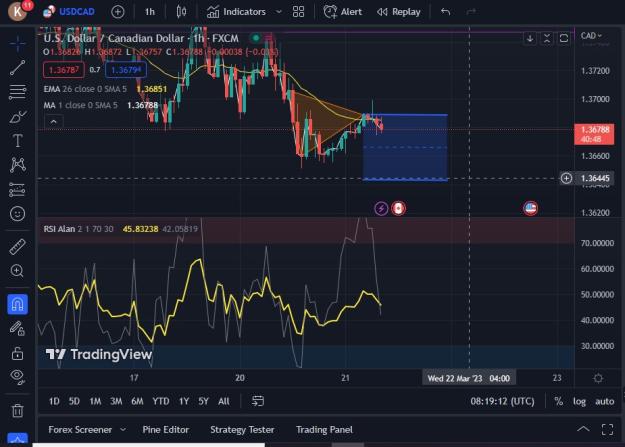Open the US flag economic event marker

[x=530, y=208]
